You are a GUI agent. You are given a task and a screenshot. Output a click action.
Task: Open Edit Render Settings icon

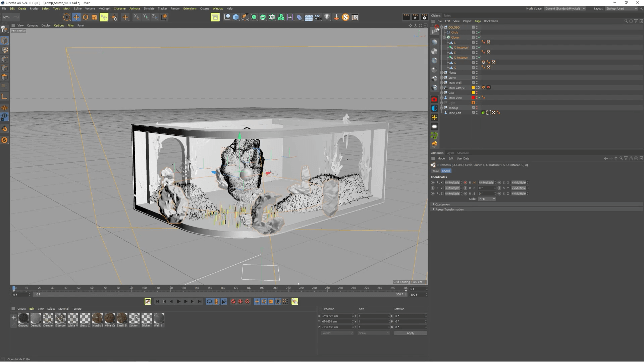[424, 17]
